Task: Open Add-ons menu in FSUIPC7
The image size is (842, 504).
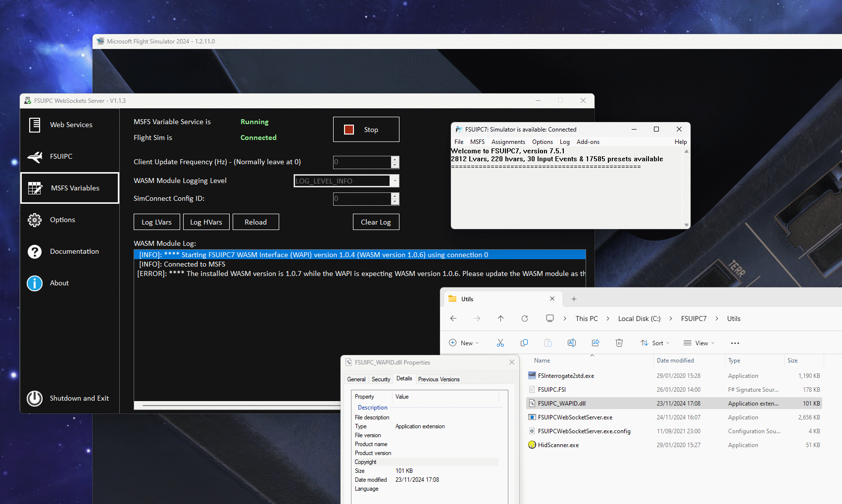Action: pyautogui.click(x=588, y=142)
